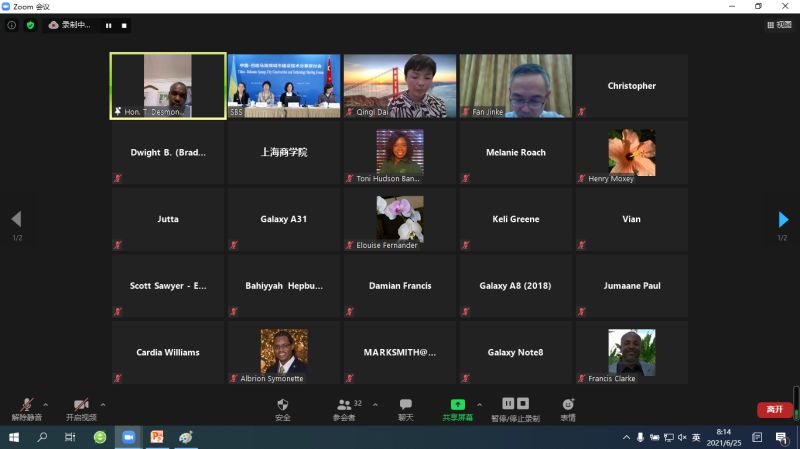Click the red 离开 leave button
The width and height of the screenshot is (800, 449).
click(x=774, y=409)
